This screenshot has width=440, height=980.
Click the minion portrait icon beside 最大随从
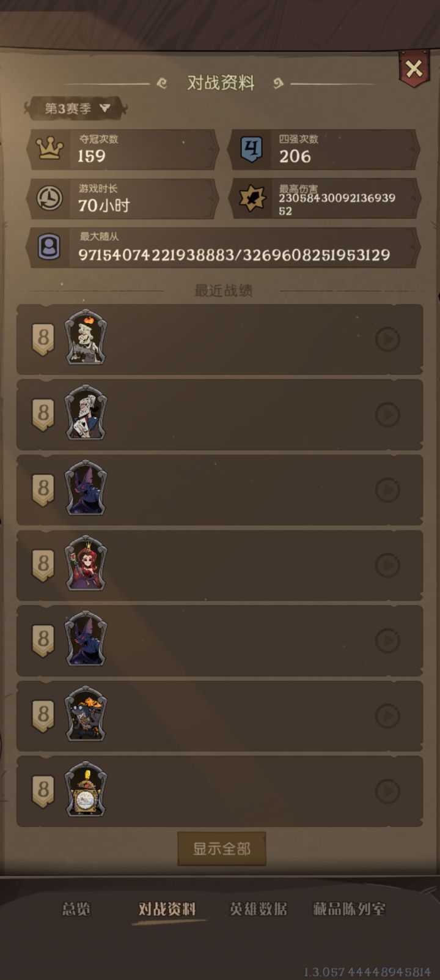click(x=49, y=248)
